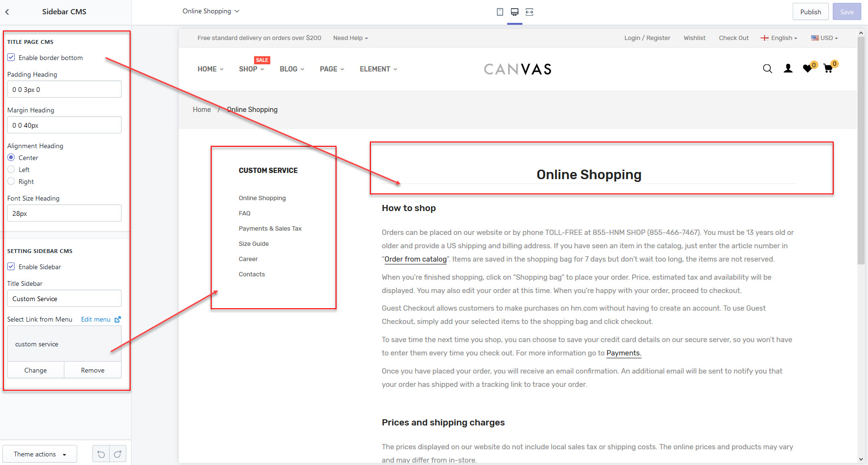This screenshot has width=868, height=465.
Task: Click the undo icon button
Action: pyautogui.click(x=101, y=454)
